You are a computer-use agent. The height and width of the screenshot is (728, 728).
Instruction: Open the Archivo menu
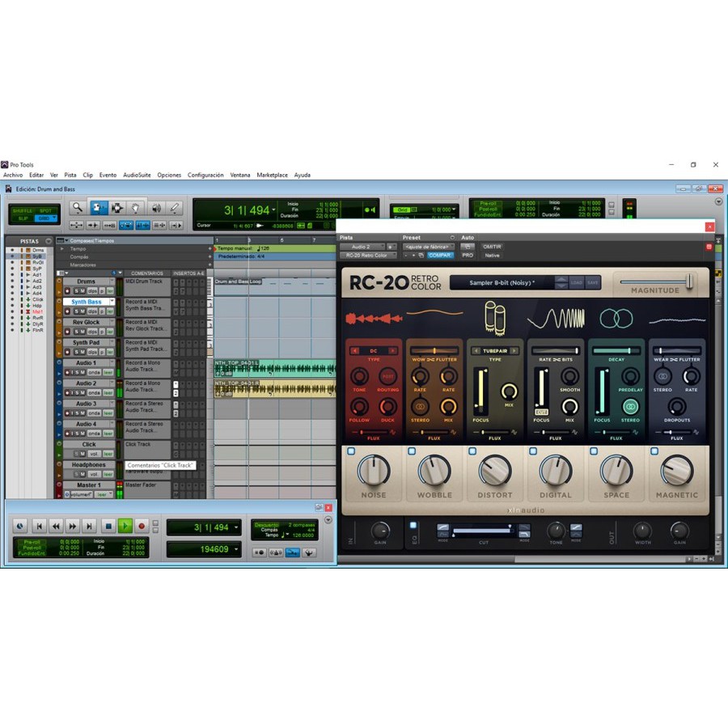pyautogui.click(x=13, y=175)
